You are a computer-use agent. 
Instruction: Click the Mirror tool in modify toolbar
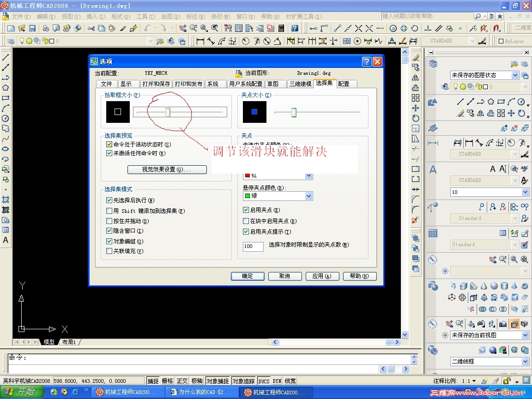(x=416, y=78)
